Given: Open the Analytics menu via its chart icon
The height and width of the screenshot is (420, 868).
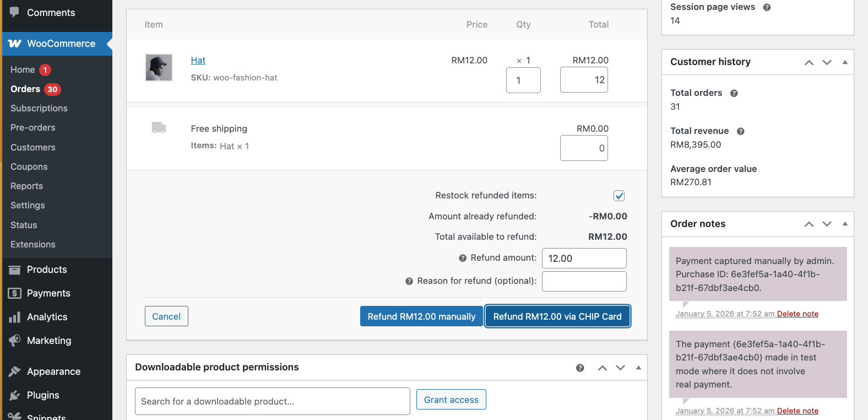Looking at the screenshot, I should (15, 317).
